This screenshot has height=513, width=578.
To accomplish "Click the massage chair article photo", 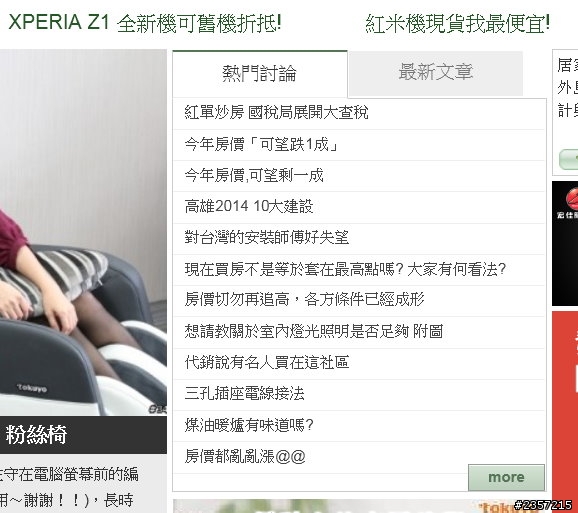I will coord(83,232).
